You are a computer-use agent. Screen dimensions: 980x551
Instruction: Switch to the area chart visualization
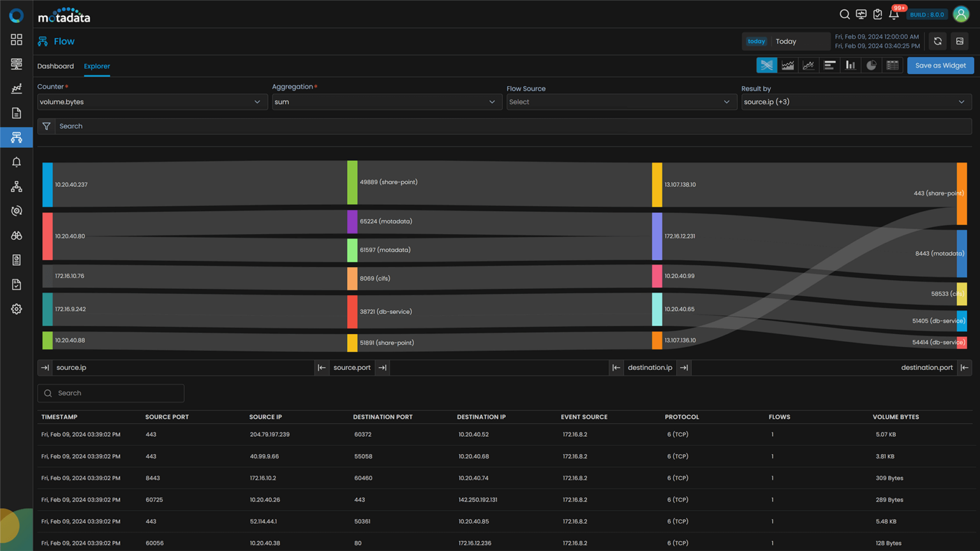787,64
